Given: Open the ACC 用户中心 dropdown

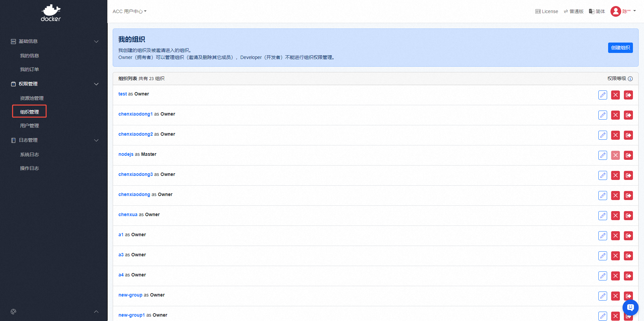Looking at the screenshot, I should (x=129, y=11).
